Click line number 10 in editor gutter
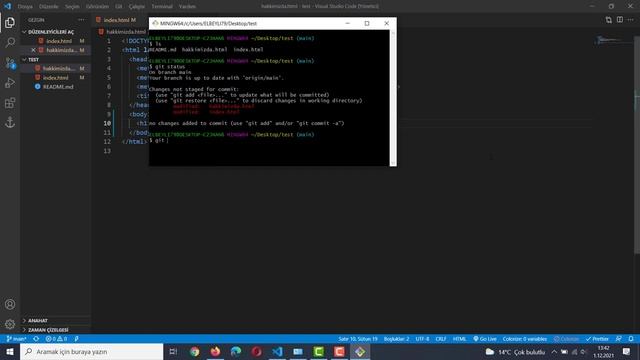Viewport: 640px width, 360px height. pyautogui.click(x=107, y=123)
